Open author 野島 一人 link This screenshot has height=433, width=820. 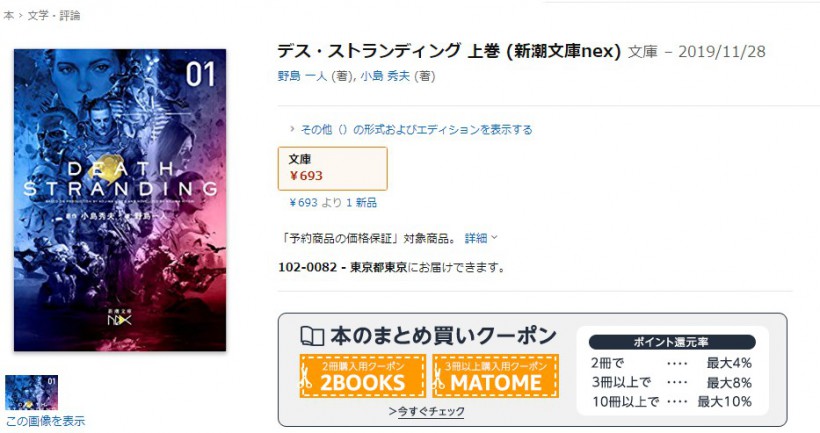click(302, 76)
